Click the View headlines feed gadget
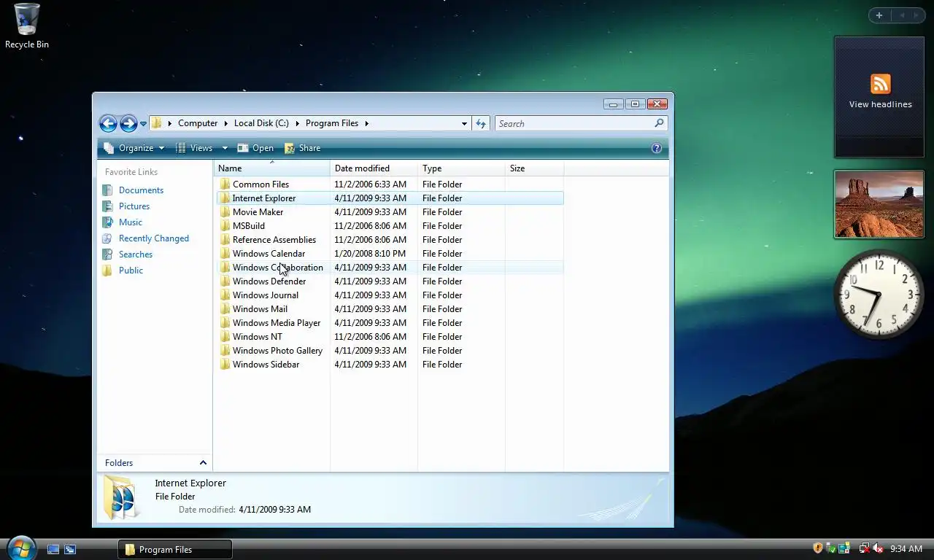The image size is (934, 560). click(880, 98)
